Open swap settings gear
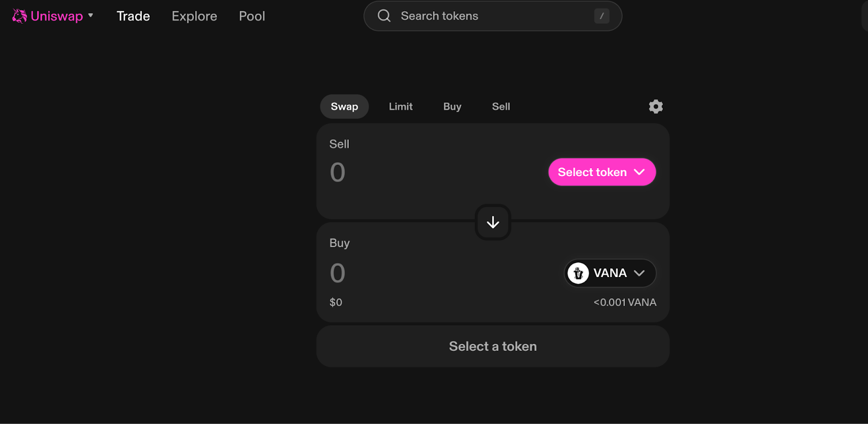868x424 pixels. click(x=656, y=107)
